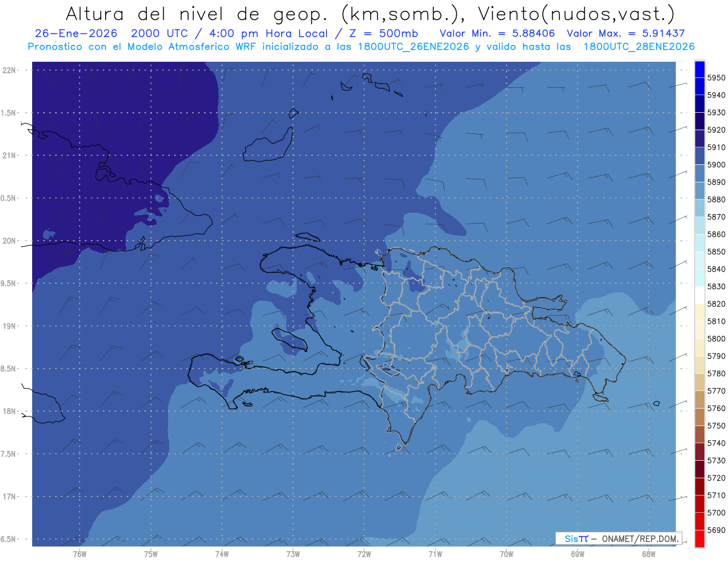
Task: Click the color bar label "5940"
Action: pos(716,95)
